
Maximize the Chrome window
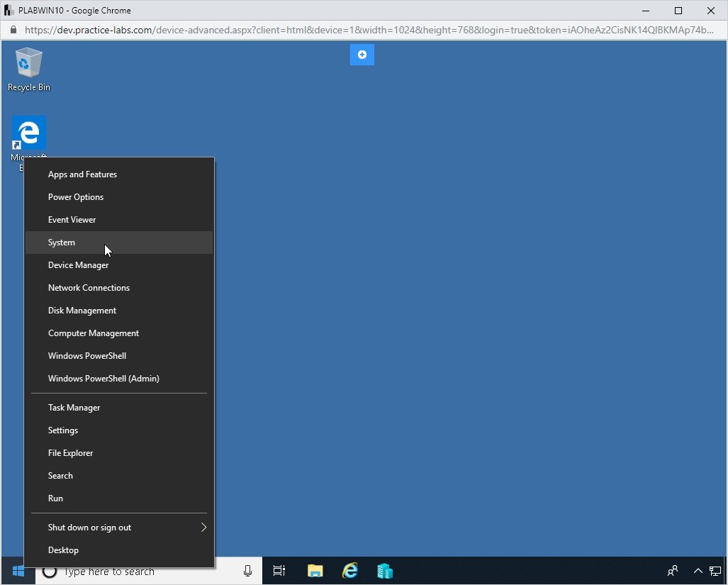678,11
